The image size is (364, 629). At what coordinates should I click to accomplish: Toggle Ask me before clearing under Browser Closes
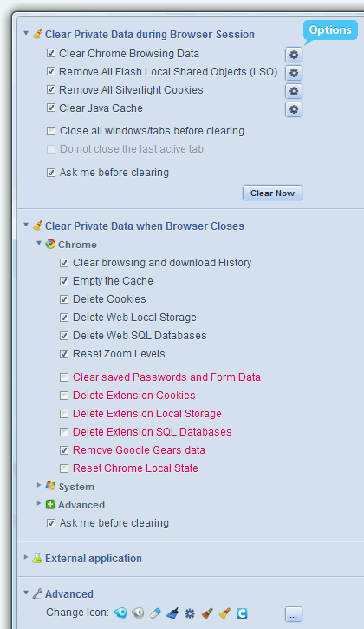point(51,523)
